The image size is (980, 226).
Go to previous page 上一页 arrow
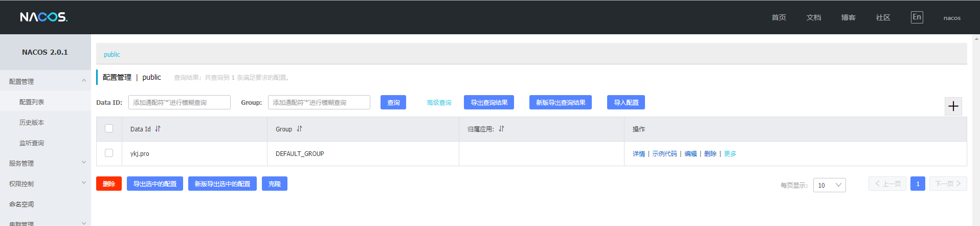click(x=887, y=184)
